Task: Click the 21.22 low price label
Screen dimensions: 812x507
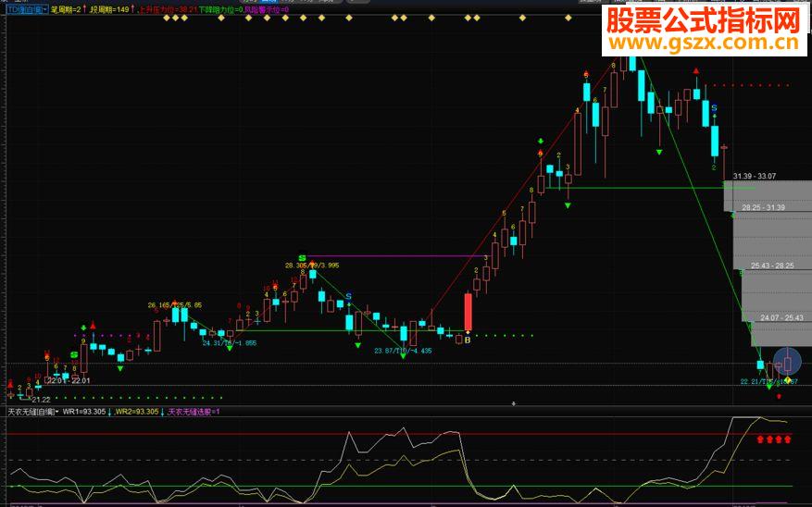Action: pyautogui.click(x=41, y=400)
